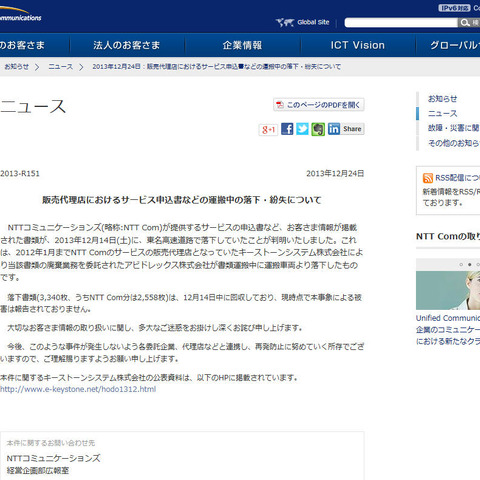
Task: Click the search magnifier button
Action: [x=465, y=23]
